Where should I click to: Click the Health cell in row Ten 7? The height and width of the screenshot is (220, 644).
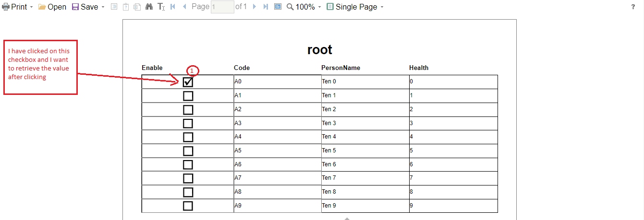pyautogui.click(x=453, y=178)
